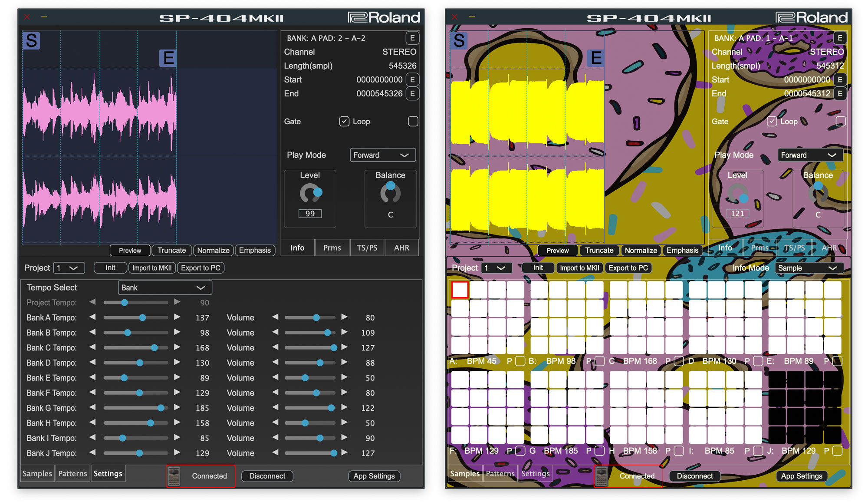Enable the Loop checkbox in left window
Image resolution: width=868 pixels, height=502 pixels.
[x=413, y=122]
